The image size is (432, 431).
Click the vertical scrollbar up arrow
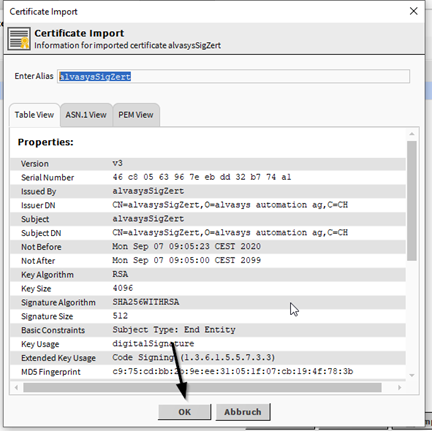pyautogui.click(x=412, y=134)
